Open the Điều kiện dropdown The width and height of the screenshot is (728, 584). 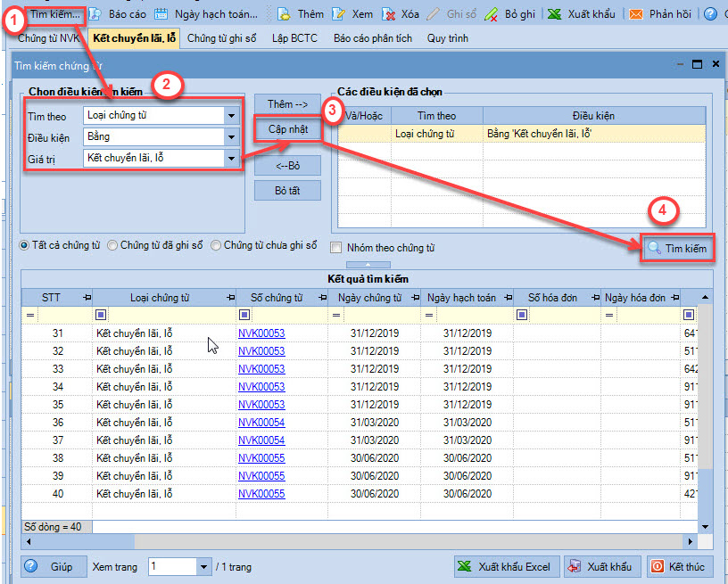231,136
